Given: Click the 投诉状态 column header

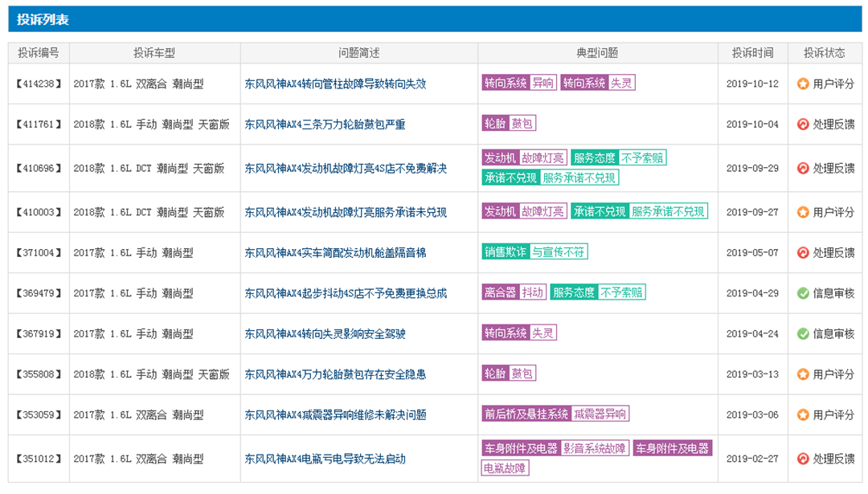Looking at the screenshot, I should click(x=824, y=53).
